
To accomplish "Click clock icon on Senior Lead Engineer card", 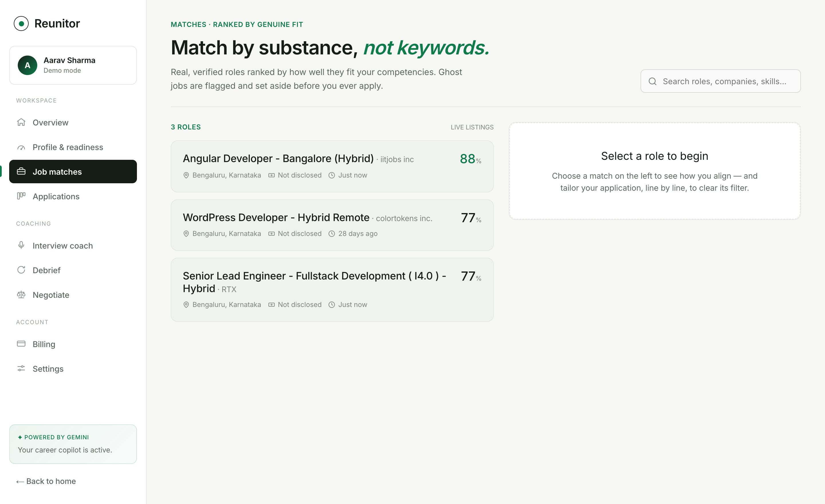I will (331, 304).
